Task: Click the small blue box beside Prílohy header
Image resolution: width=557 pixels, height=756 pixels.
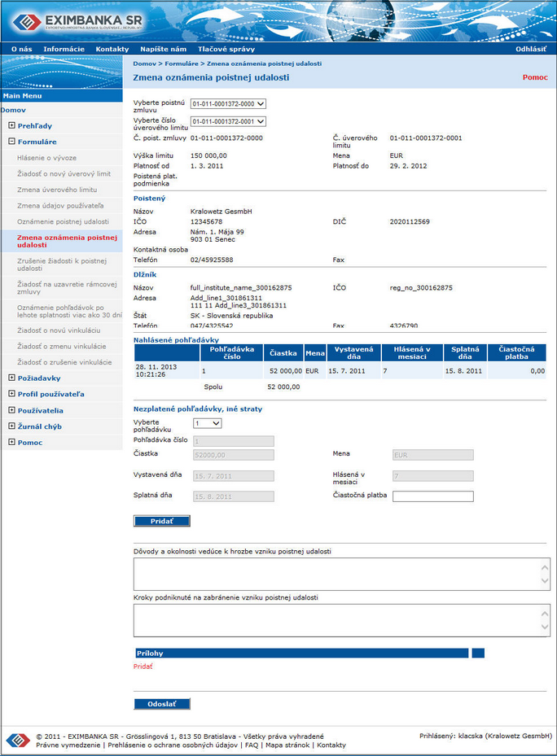Action: (x=478, y=653)
